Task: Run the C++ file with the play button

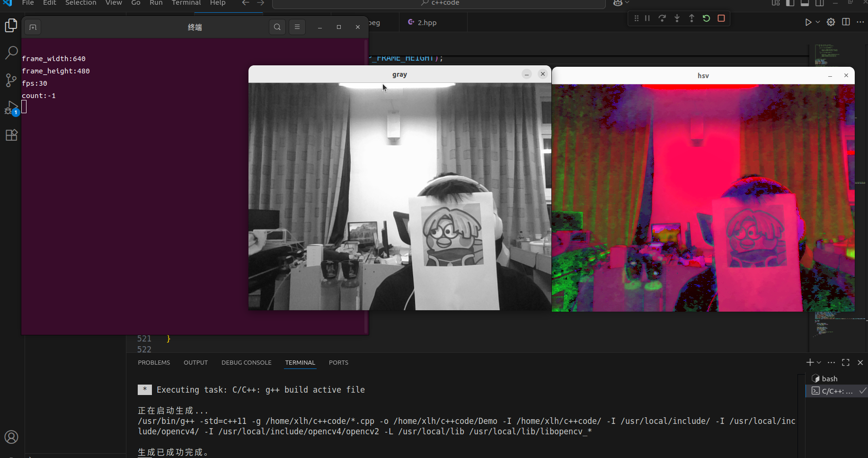Action: 808,22
